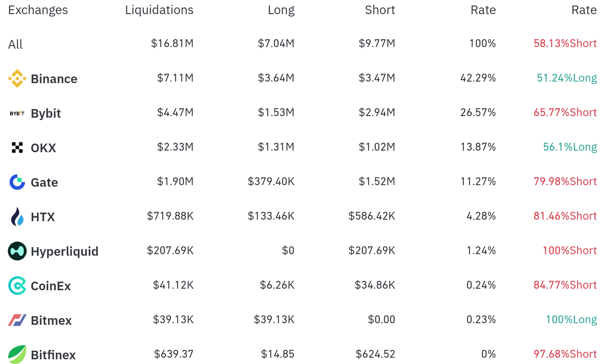Sort by the Short column header

click(x=380, y=10)
